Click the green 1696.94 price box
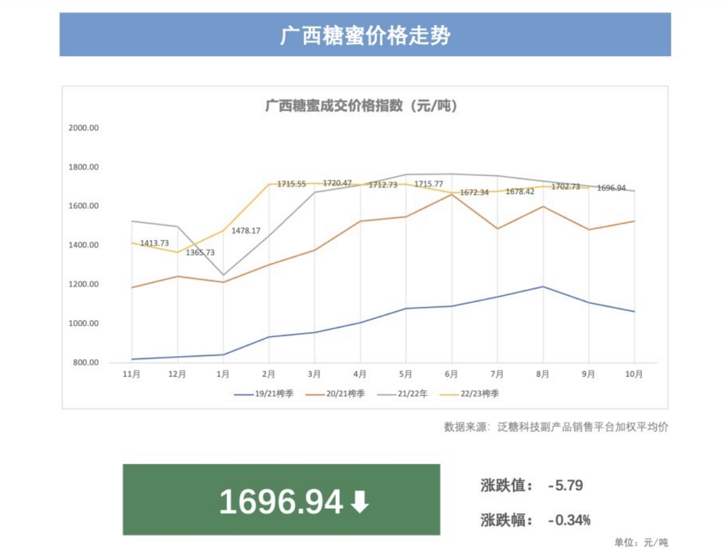The width and height of the screenshot is (728, 560). (281, 500)
